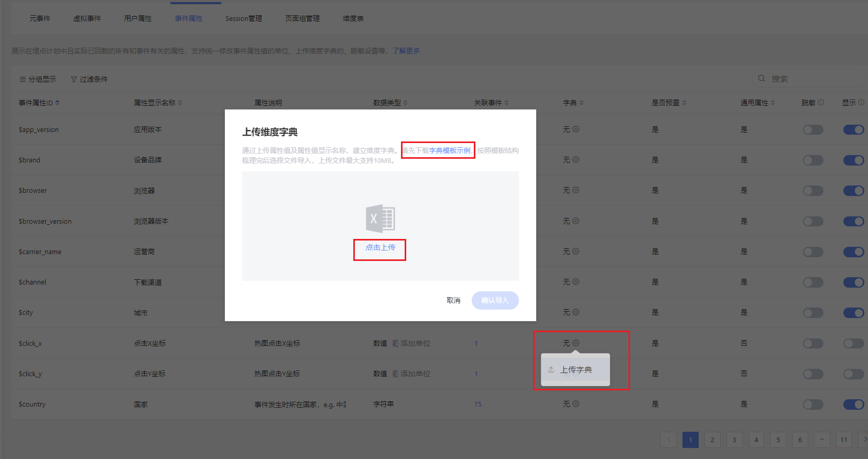The width and height of the screenshot is (868, 459).
Task: Open related events count 75 for $country
Action: 478,404
